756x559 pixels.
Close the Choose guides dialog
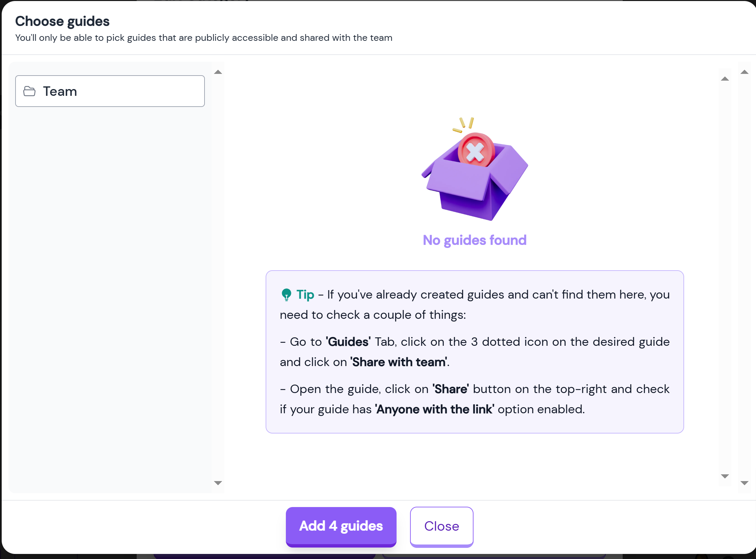point(441,527)
